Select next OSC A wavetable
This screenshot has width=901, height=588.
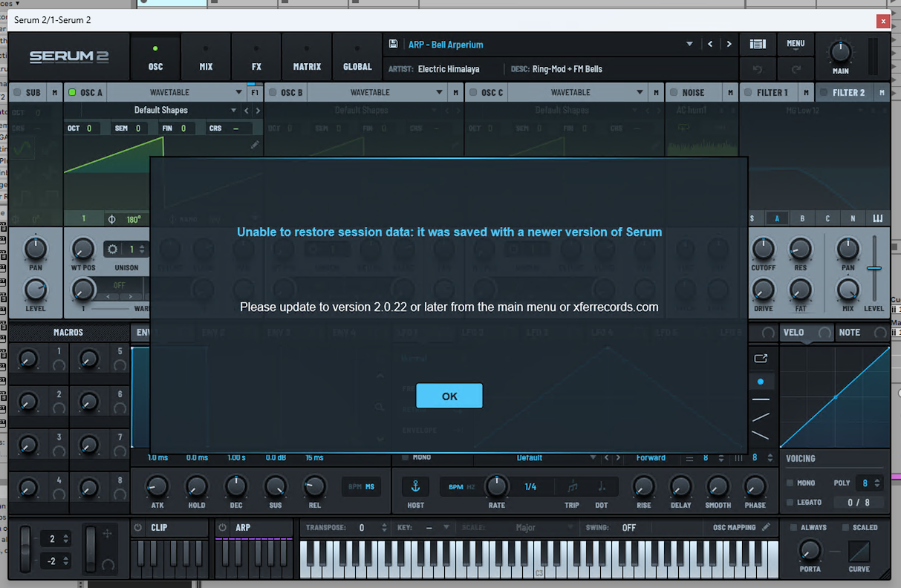(258, 111)
